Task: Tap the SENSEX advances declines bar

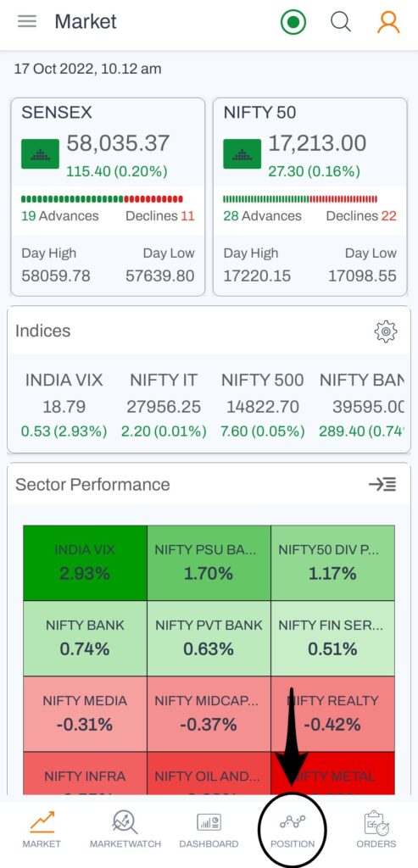Action: 102,198
